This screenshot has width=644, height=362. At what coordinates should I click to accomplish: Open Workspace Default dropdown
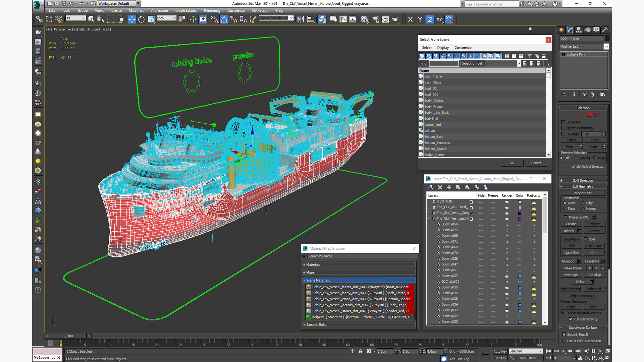tap(116, 4)
